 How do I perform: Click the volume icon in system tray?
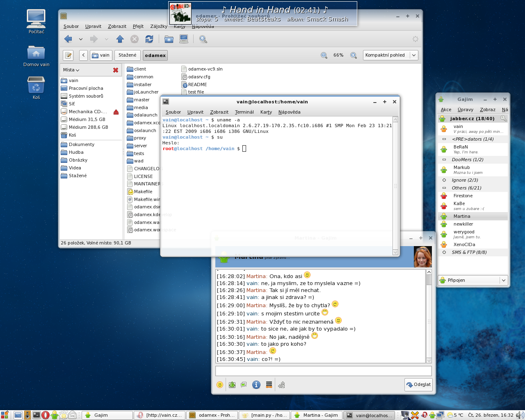520,415
